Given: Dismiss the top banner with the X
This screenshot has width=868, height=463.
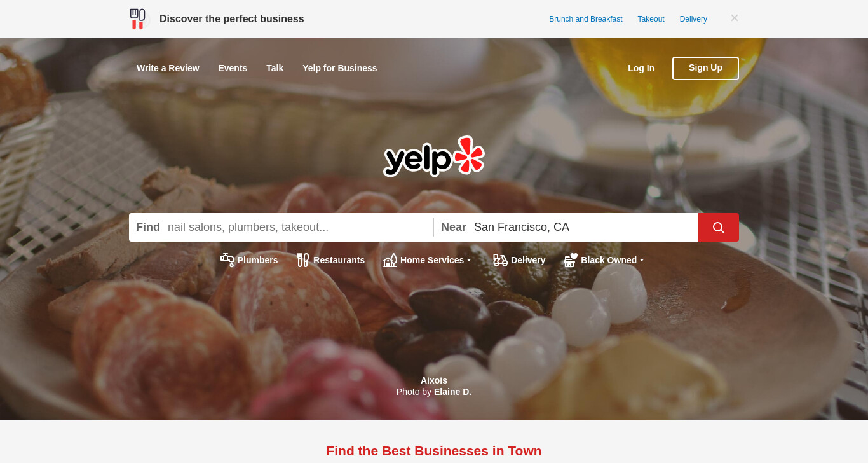Looking at the screenshot, I should (x=735, y=18).
